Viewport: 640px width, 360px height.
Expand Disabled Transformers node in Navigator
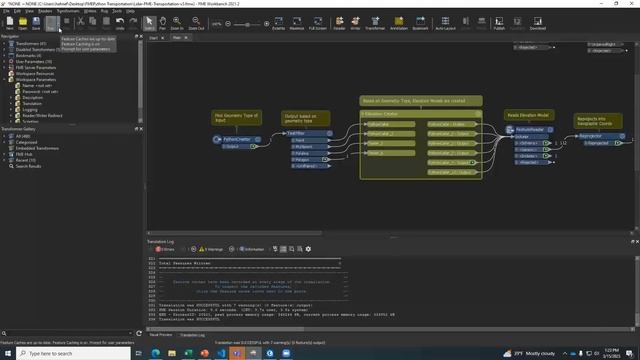coord(4,49)
